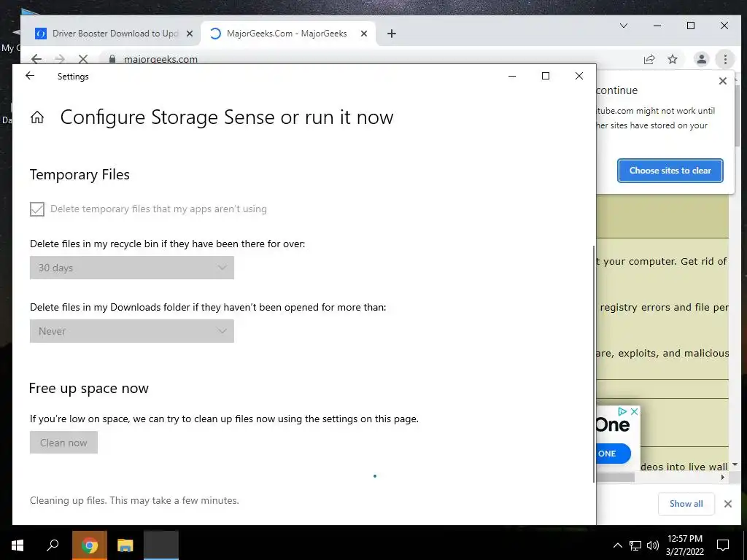Viewport: 747px width, 560px height.
Task: Open a new Chrome tab
Action: pyautogui.click(x=392, y=34)
